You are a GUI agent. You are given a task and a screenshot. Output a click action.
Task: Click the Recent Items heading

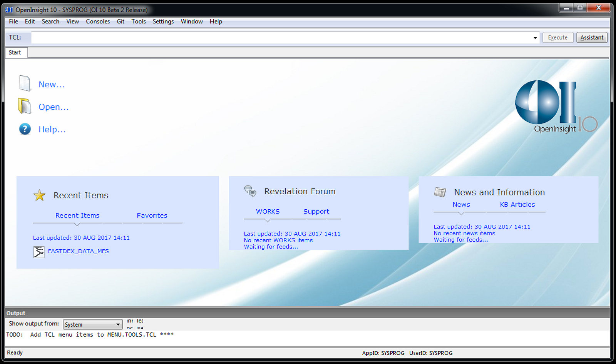(81, 195)
